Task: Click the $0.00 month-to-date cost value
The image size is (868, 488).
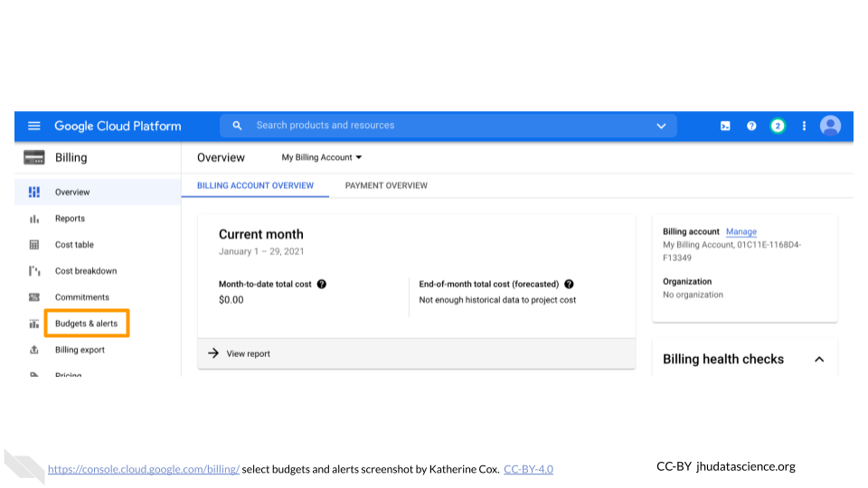Action: point(231,300)
